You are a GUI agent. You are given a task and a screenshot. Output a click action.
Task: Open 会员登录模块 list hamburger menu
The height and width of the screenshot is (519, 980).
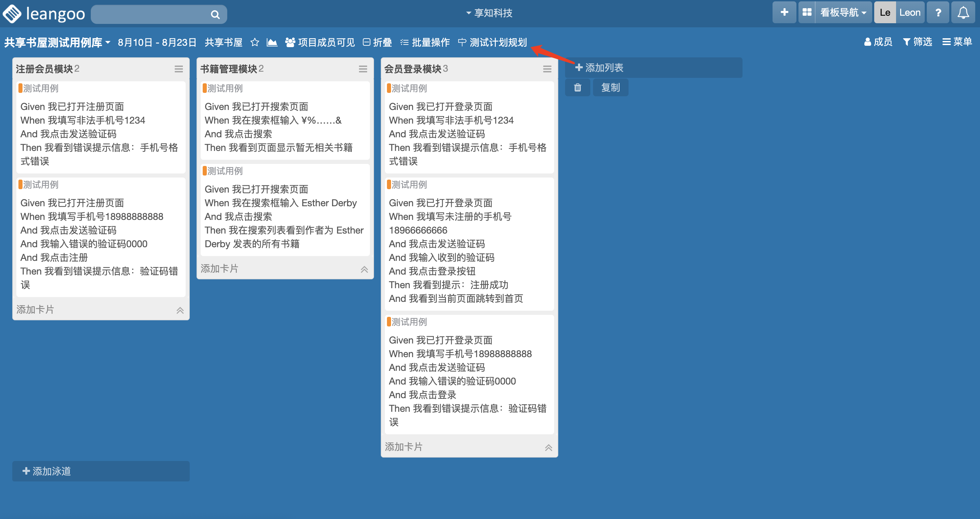(547, 69)
